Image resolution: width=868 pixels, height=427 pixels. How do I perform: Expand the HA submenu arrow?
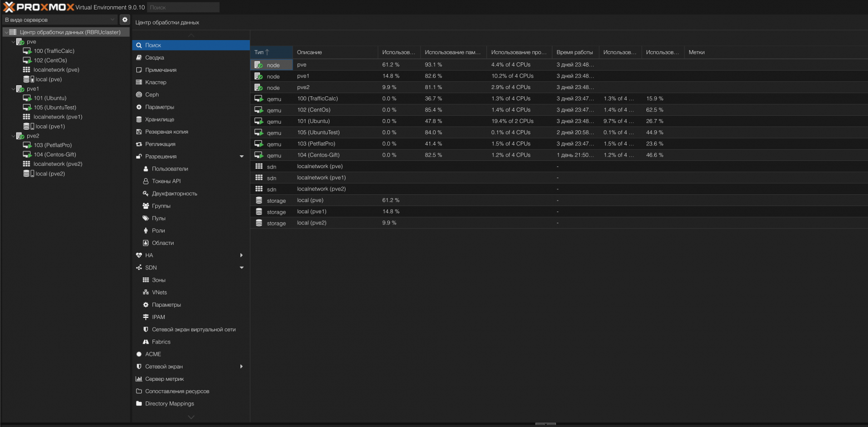pyautogui.click(x=241, y=255)
